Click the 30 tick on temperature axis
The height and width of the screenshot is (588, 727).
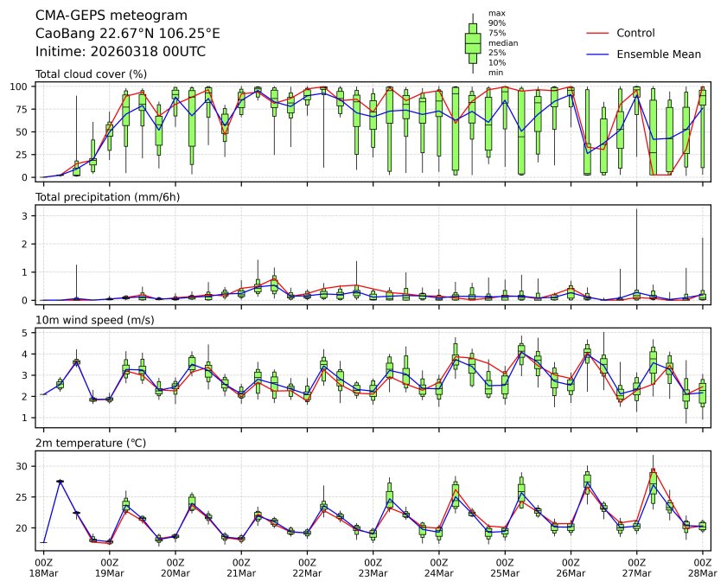(25, 466)
